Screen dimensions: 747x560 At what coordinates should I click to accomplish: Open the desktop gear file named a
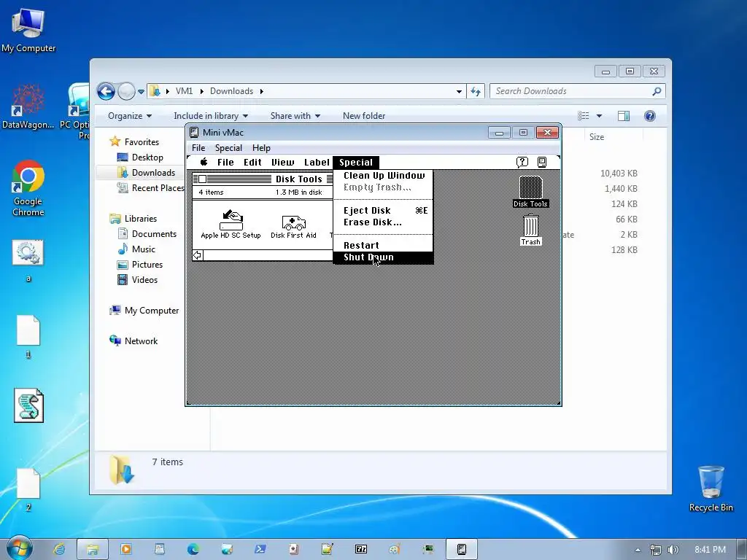(28, 260)
